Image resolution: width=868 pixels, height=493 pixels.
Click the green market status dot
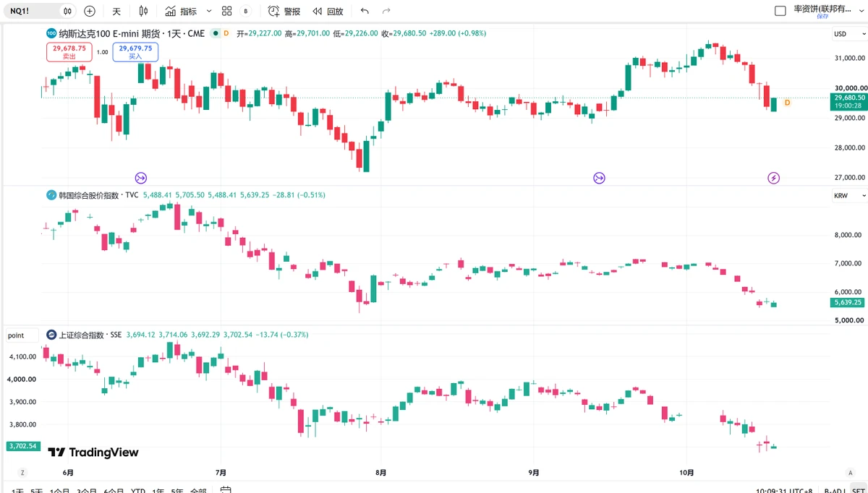[216, 33]
